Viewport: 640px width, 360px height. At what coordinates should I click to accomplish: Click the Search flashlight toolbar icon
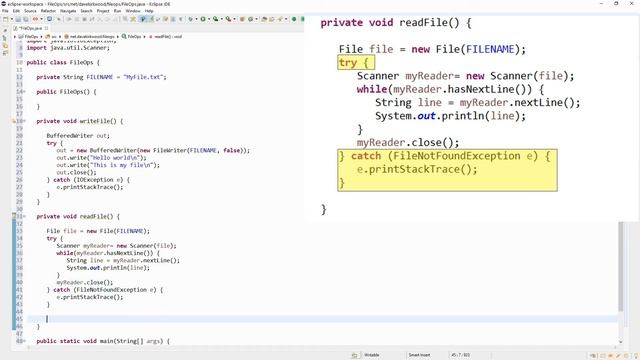coord(280,19)
